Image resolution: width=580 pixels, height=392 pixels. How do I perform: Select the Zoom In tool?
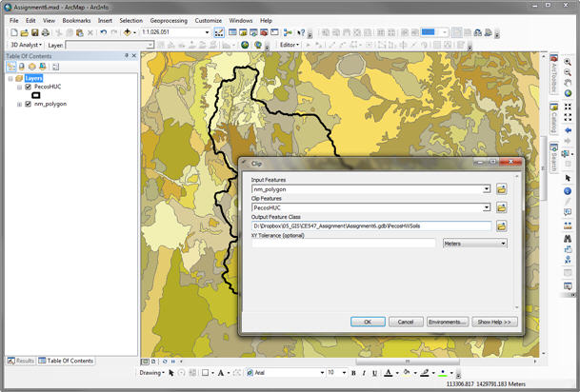tap(568, 62)
